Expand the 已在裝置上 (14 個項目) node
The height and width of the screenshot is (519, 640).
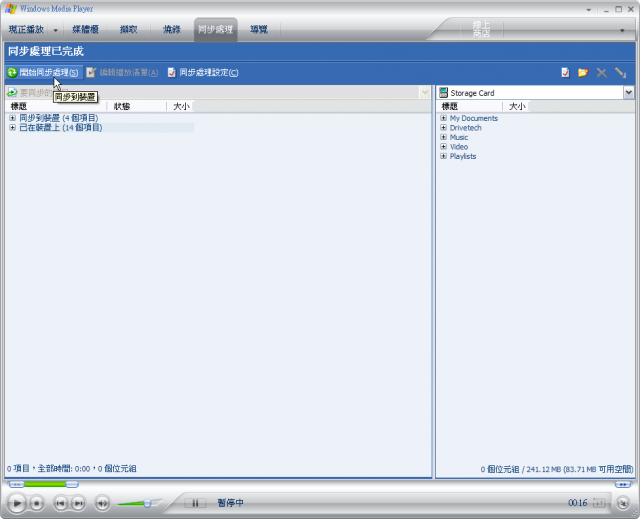pos(12,127)
